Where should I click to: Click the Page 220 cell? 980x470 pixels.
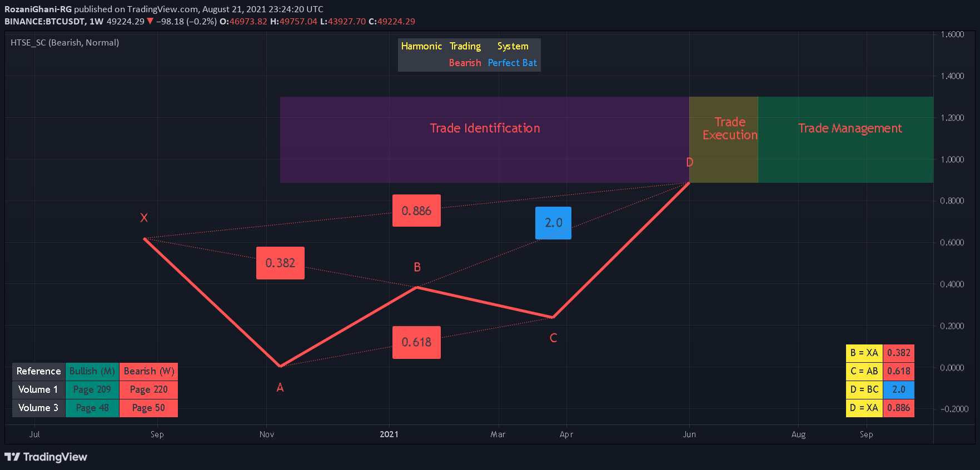point(149,389)
